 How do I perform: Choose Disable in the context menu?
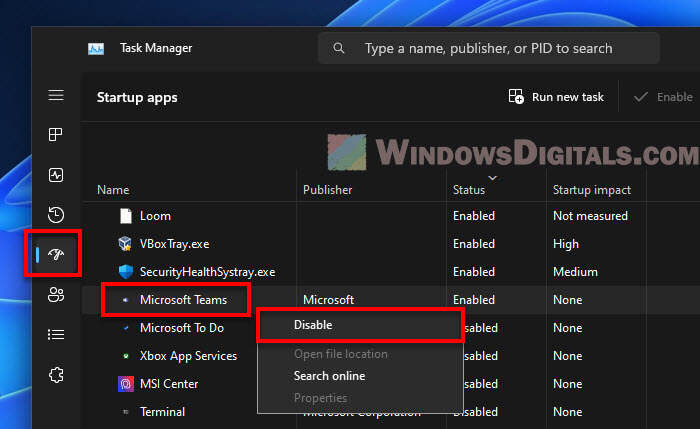[x=360, y=325]
